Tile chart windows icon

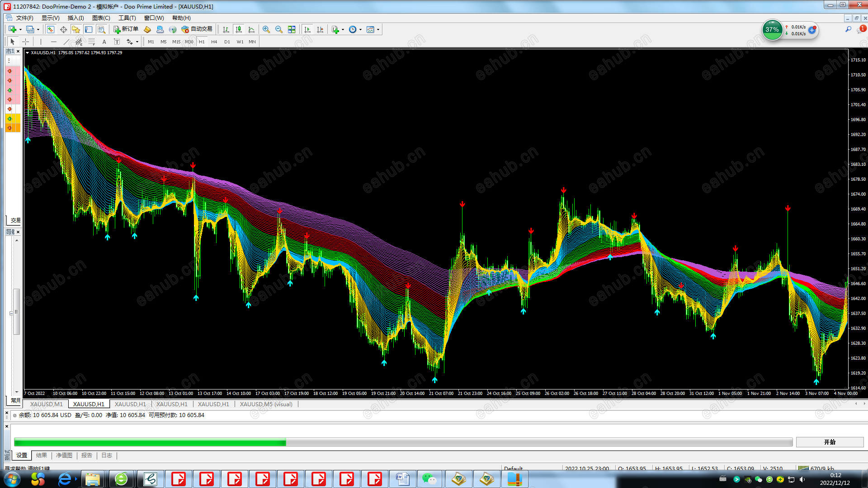pyautogui.click(x=292, y=29)
